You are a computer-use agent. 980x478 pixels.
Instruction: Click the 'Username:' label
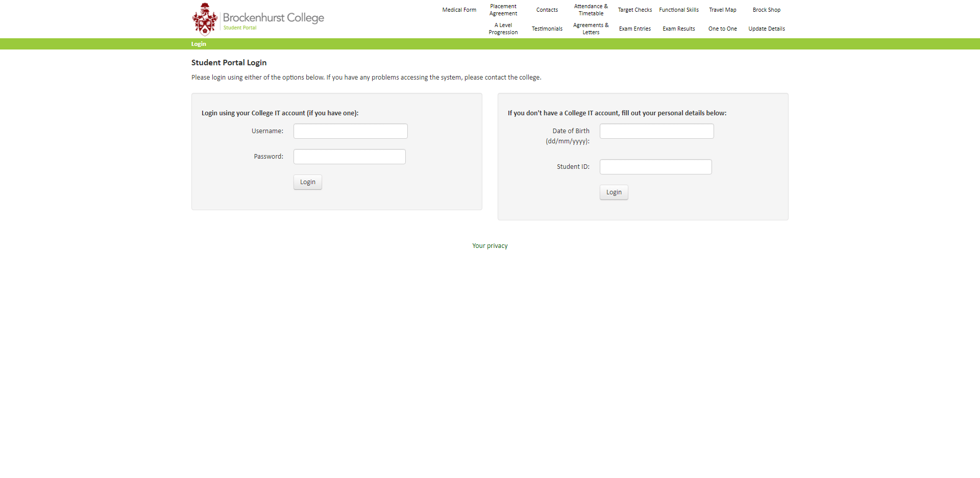click(267, 131)
